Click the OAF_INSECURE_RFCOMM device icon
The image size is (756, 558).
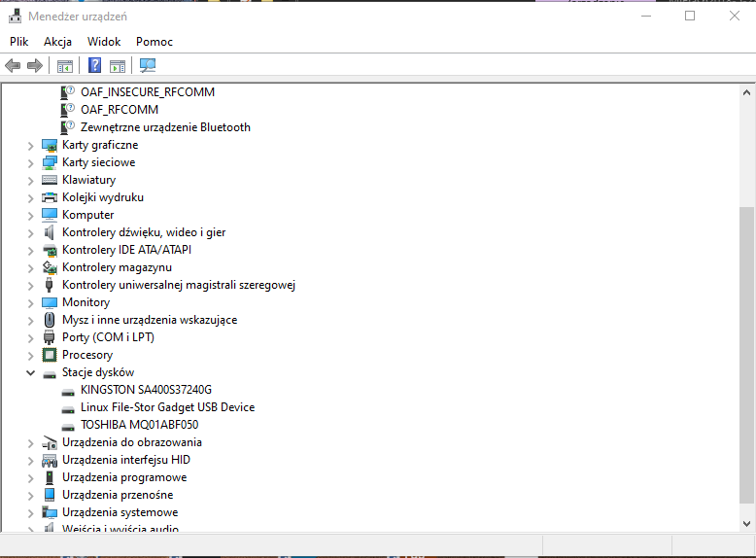[68, 92]
